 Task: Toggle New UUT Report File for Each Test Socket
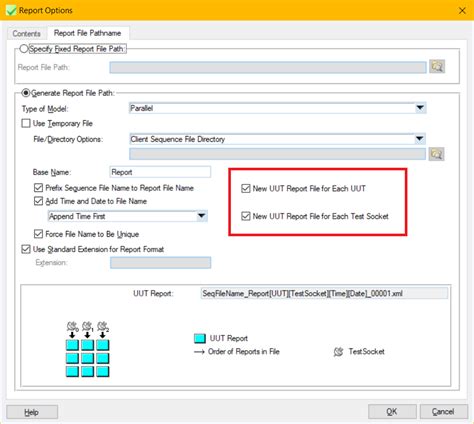click(x=246, y=216)
